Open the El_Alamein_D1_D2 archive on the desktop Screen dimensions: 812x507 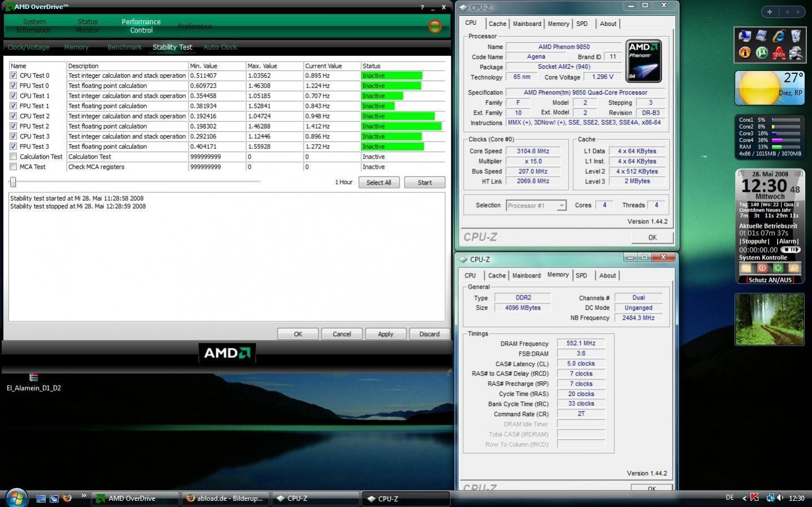34,382
